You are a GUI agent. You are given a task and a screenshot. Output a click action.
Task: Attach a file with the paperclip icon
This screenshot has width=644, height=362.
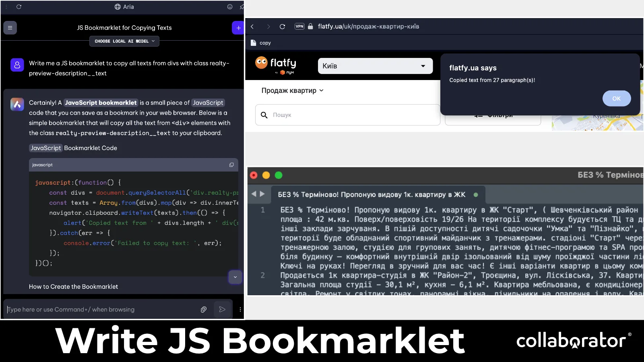(204, 309)
